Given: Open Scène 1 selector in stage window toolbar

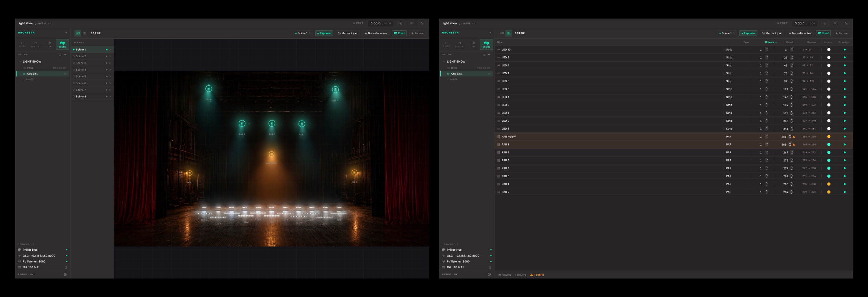Looking at the screenshot, I should (303, 33).
